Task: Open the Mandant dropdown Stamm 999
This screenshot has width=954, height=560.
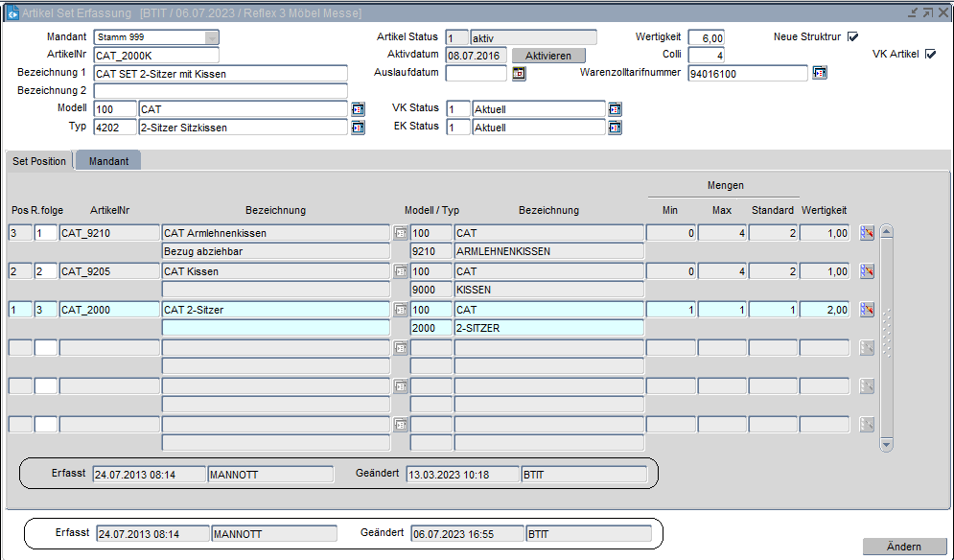Action: click(x=211, y=37)
